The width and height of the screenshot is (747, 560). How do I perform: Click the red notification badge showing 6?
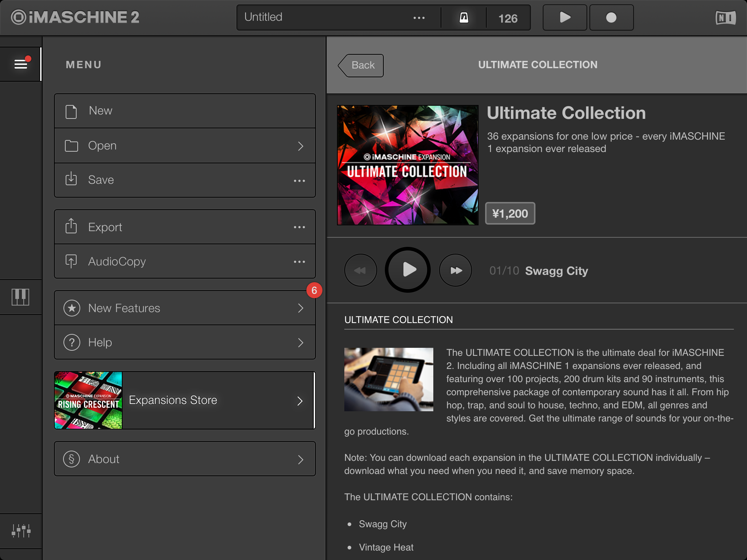tap(314, 291)
